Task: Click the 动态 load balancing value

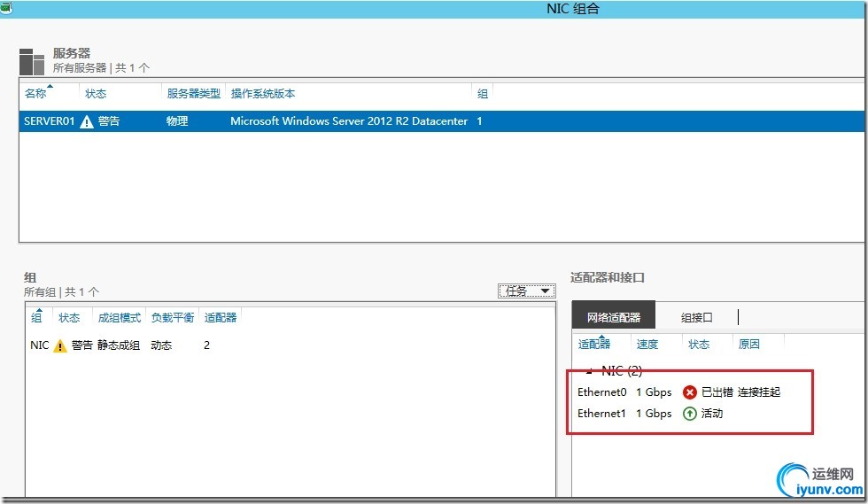Action: pos(161,345)
